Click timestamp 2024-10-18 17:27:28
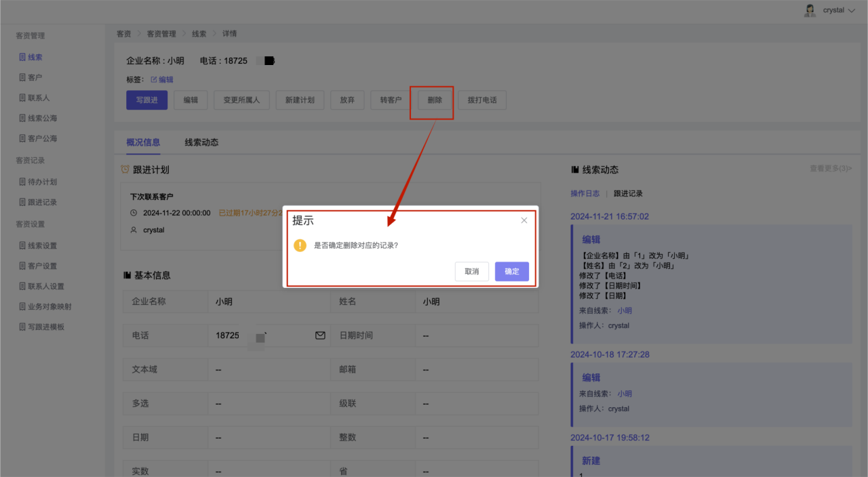The width and height of the screenshot is (868, 477). [x=610, y=355]
